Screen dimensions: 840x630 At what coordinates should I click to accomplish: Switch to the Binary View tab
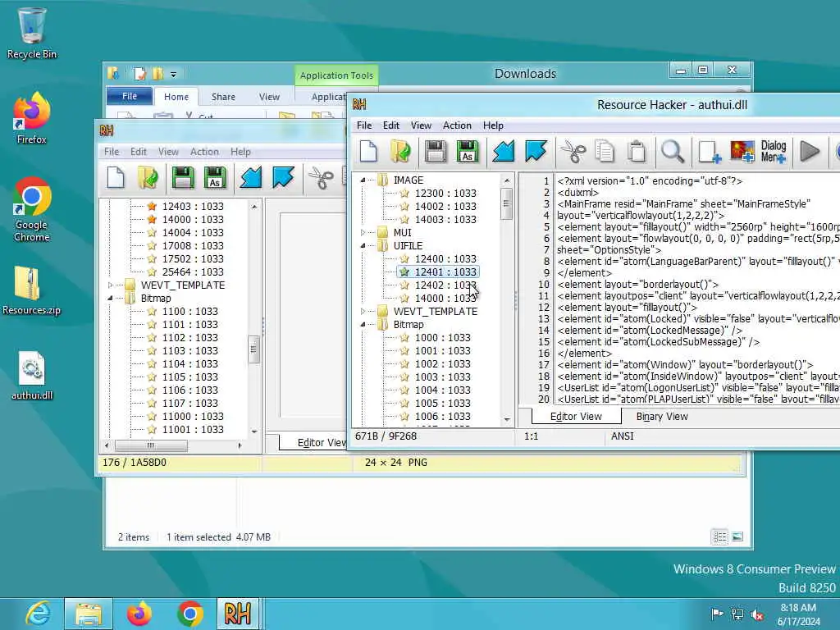click(662, 416)
